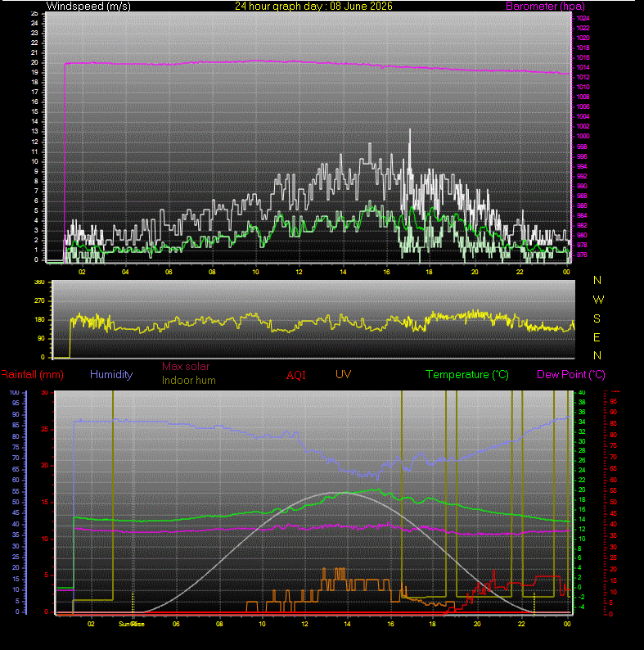Select blue humidity axis value "100"
Viewport: 644px width, 650px height.
pos(15,393)
